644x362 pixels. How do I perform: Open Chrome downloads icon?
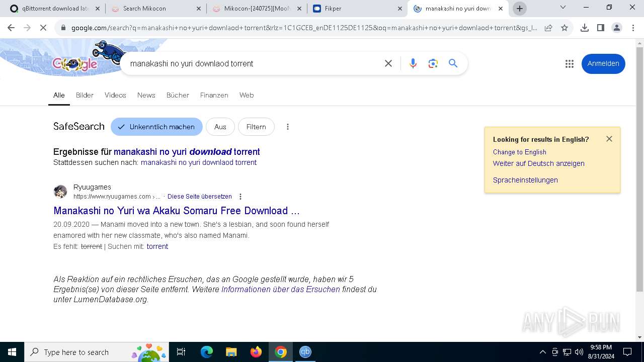585,28
